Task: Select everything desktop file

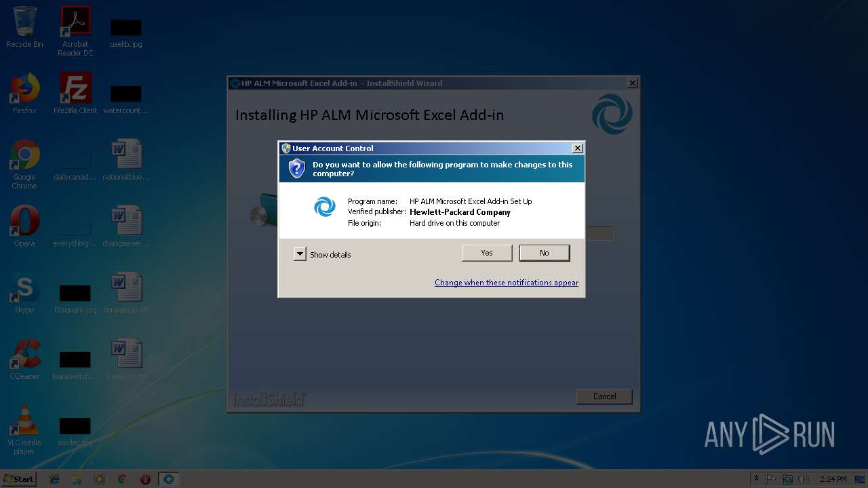Action: (75, 231)
